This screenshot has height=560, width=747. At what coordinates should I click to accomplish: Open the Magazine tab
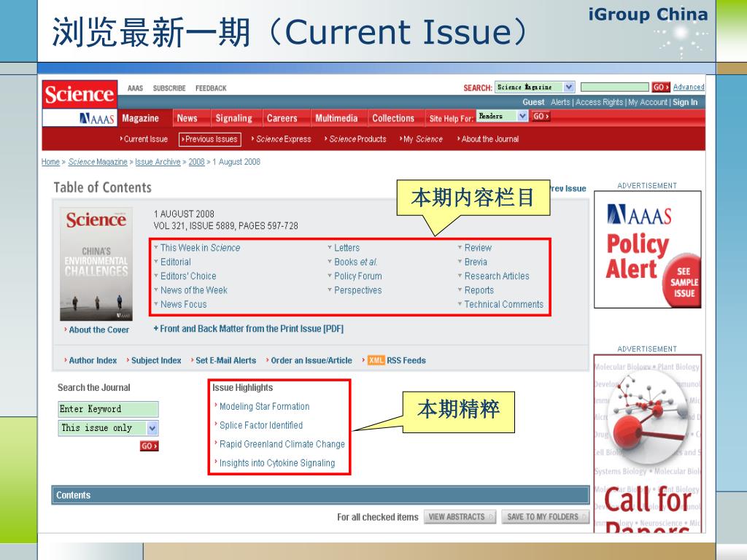(x=140, y=118)
